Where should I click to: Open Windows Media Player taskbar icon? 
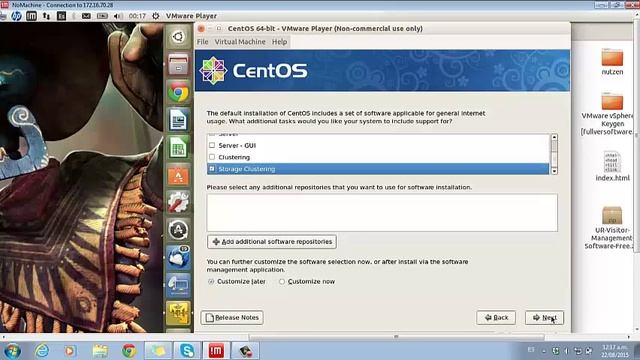(x=70, y=351)
